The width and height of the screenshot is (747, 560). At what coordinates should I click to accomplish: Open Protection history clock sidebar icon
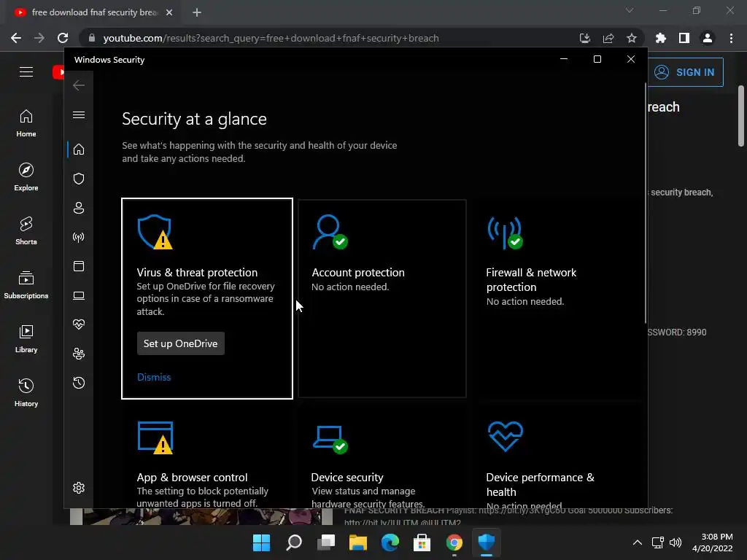click(79, 383)
